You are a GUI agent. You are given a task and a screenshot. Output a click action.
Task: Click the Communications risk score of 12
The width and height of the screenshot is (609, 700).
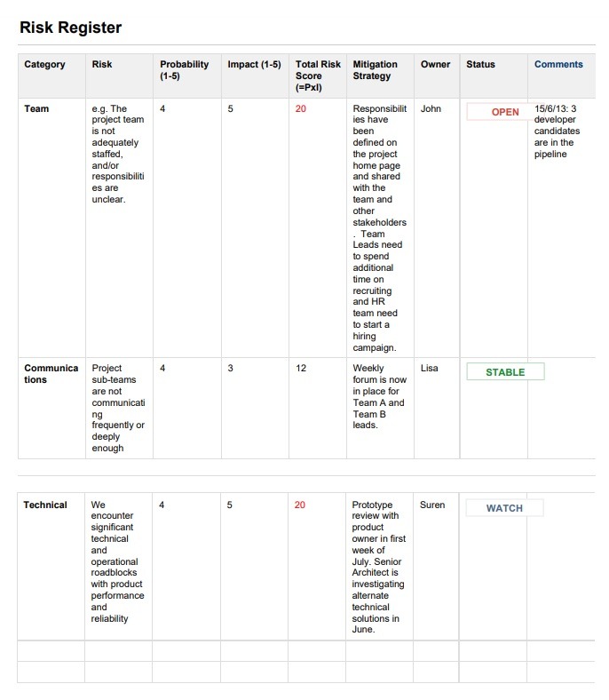click(300, 368)
